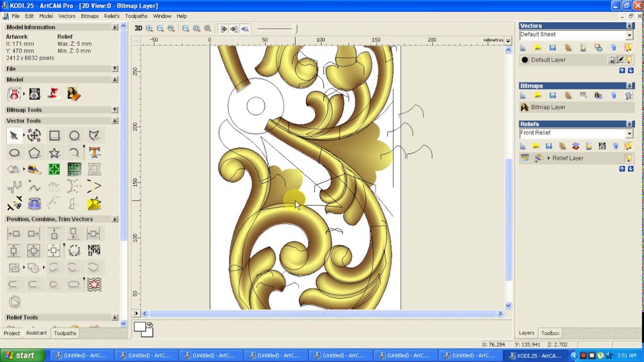Click the primary colour swatch below canvas
The height and width of the screenshot is (362, 644).
(140, 327)
